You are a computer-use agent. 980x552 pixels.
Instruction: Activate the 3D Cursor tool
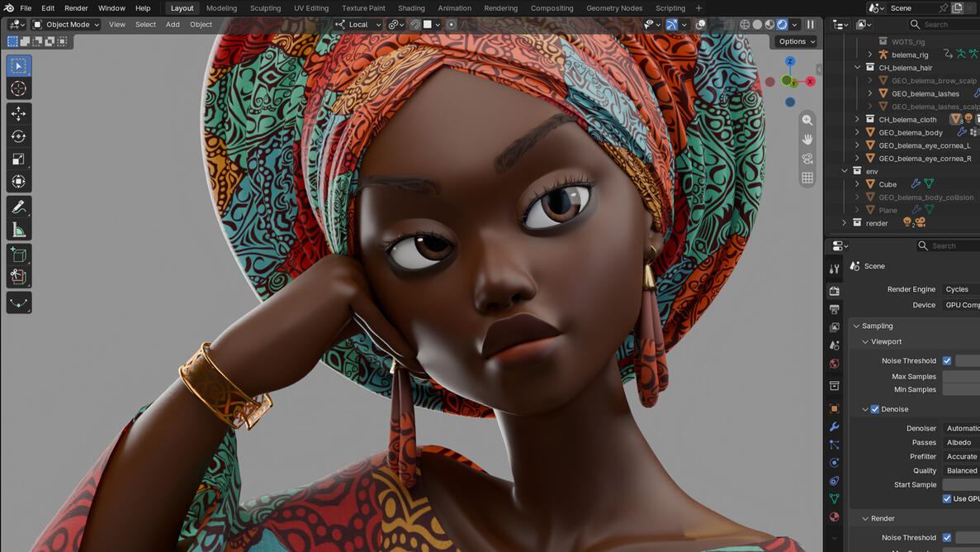click(19, 88)
